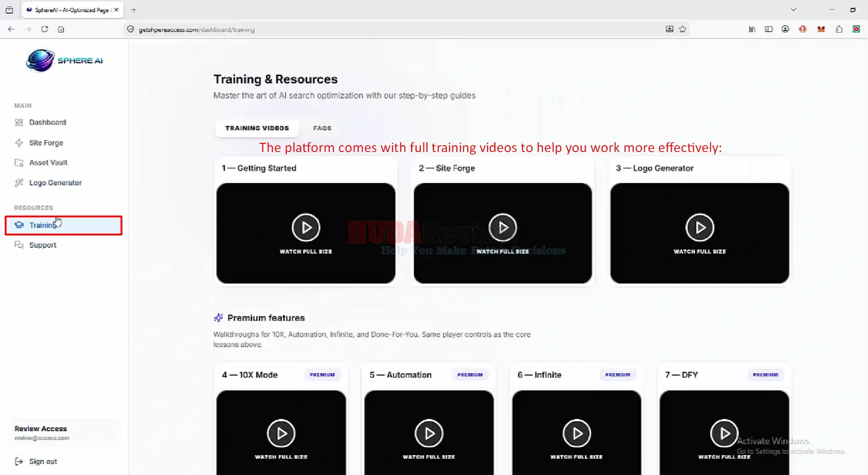
Task: Click the Premium badge on Infinite
Action: 618,375
